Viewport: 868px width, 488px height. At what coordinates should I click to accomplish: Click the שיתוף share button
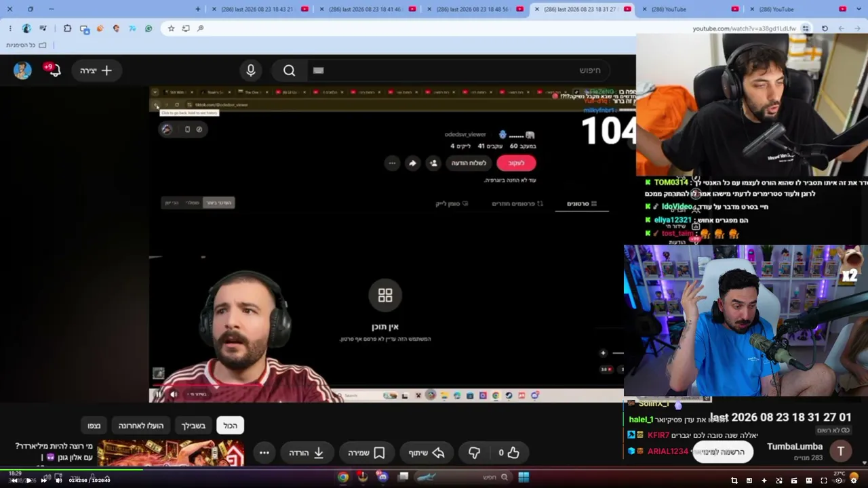pos(428,453)
